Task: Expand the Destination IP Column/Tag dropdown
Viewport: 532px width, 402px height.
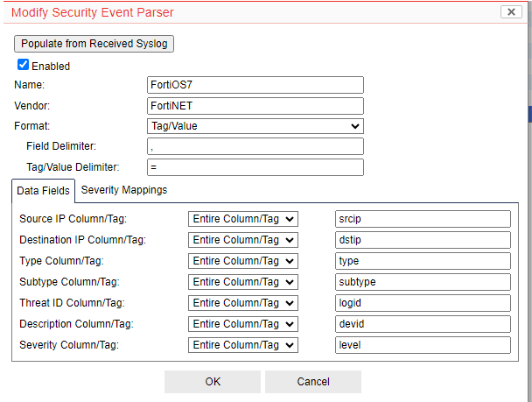Action: [x=243, y=240]
